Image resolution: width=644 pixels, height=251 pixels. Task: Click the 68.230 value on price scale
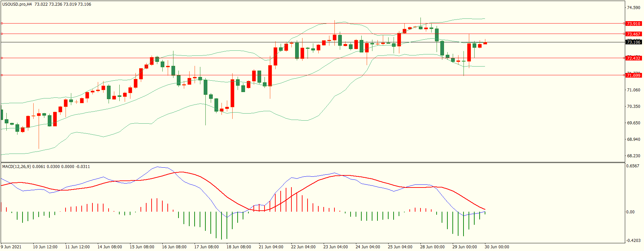point(634,156)
